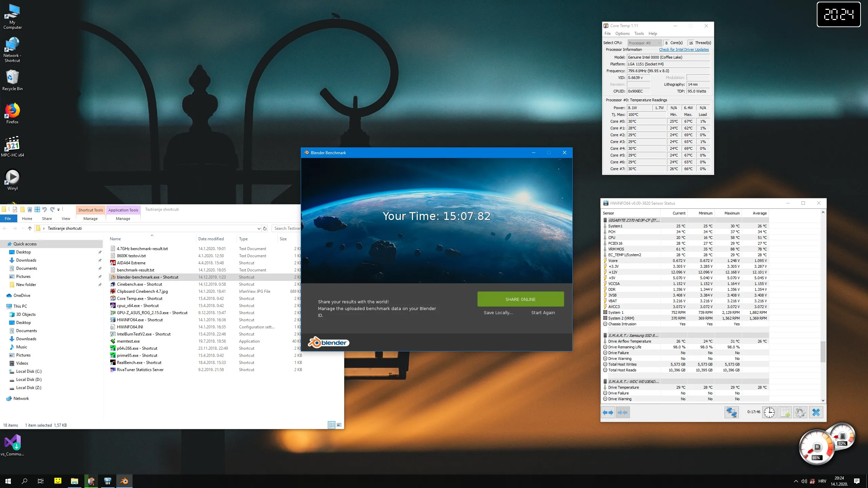Expand Explorer address bar history dropdown
This screenshot has height=488, width=868.
(x=259, y=228)
